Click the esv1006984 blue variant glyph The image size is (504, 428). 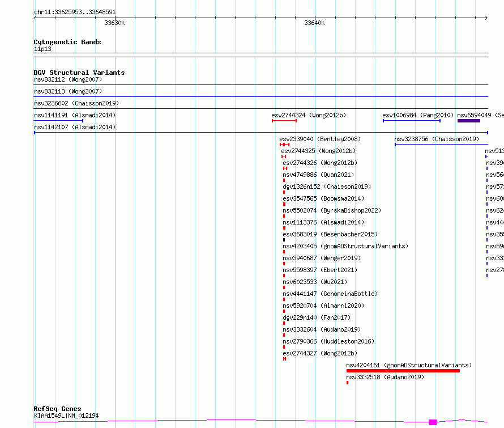click(x=412, y=121)
